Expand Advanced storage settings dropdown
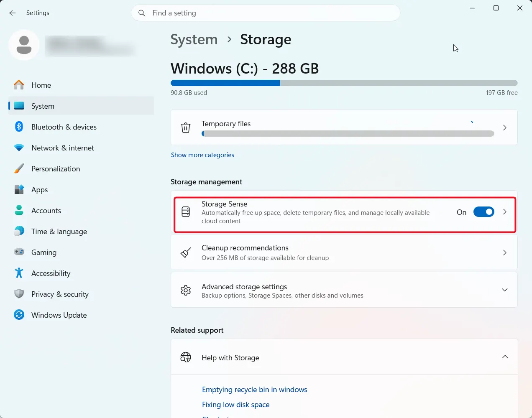The image size is (532, 418). pos(505,290)
